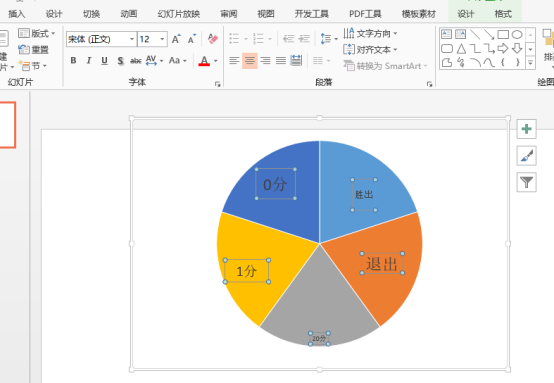Image resolution: width=554 pixels, height=383 pixels.
Task: Switch to the 插入 tab
Action: tap(16, 14)
